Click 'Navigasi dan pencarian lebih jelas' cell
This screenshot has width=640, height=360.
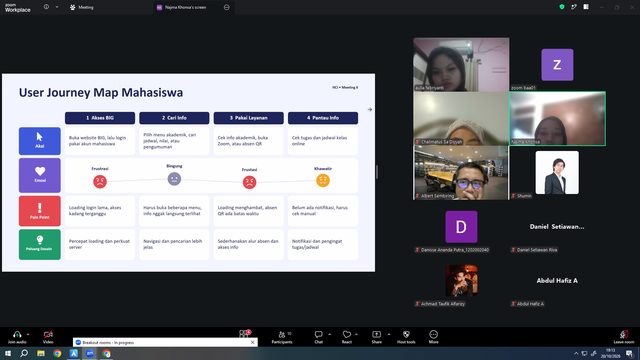(174, 244)
